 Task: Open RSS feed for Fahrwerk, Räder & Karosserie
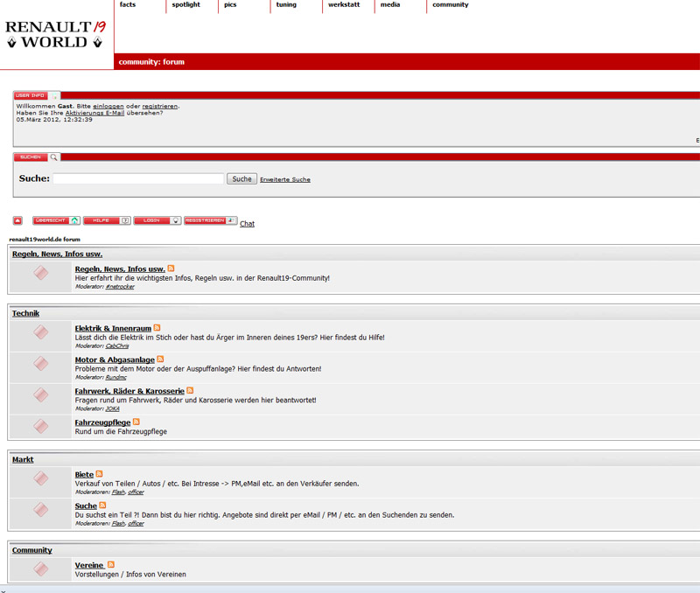(x=190, y=390)
